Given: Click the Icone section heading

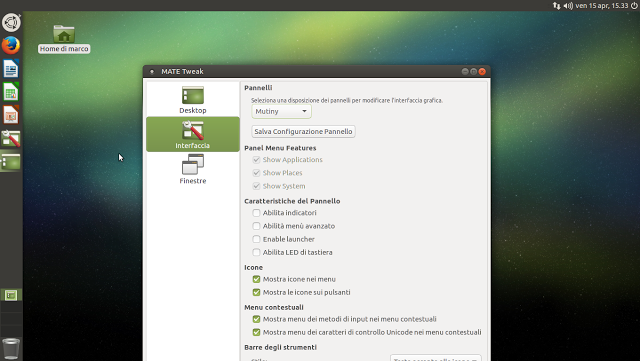Looking at the screenshot, I should tap(253, 267).
